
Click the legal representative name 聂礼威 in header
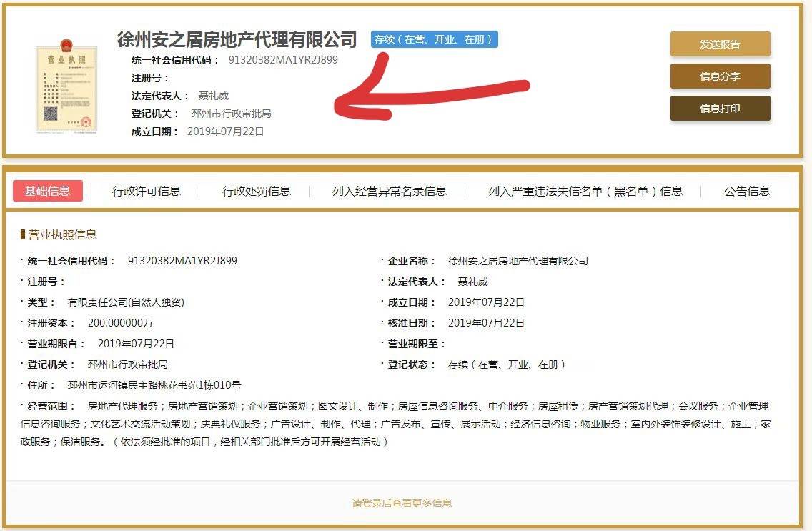[213, 96]
